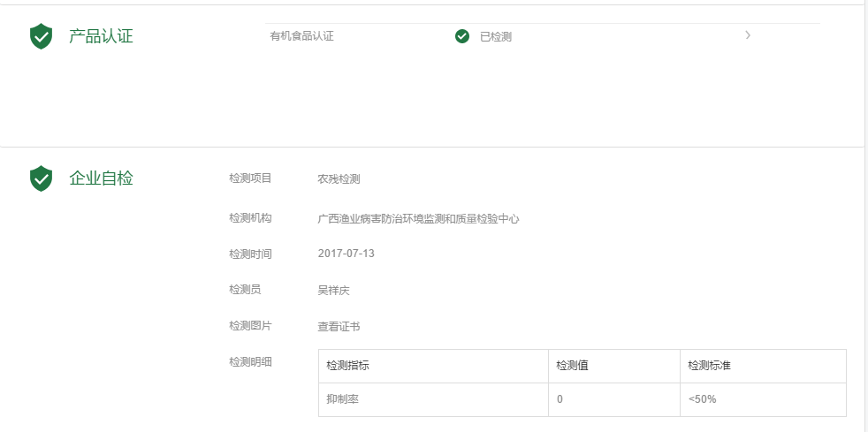Open the 查看证书 certificate link
Image resolution: width=868 pixels, height=432 pixels.
click(x=339, y=326)
